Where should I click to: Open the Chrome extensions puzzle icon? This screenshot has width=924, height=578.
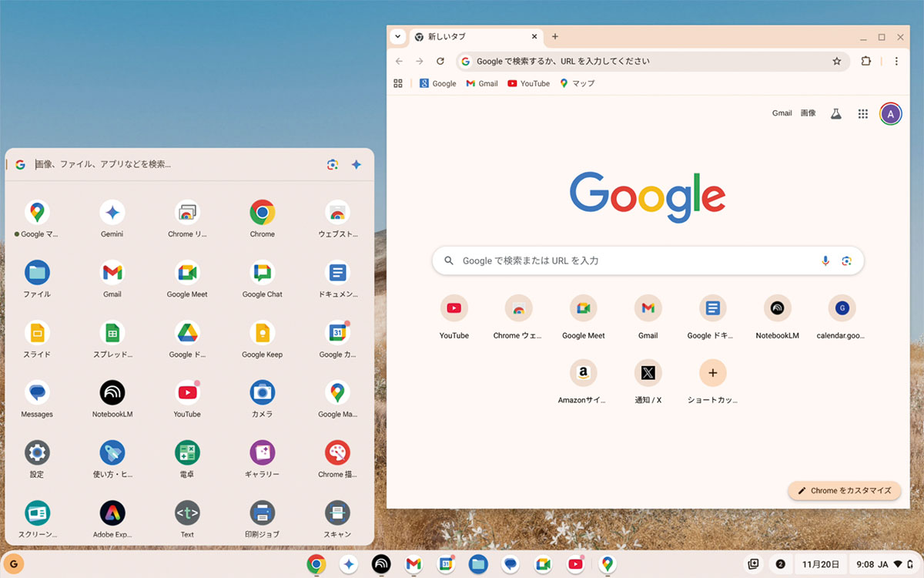tap(866, 62)
